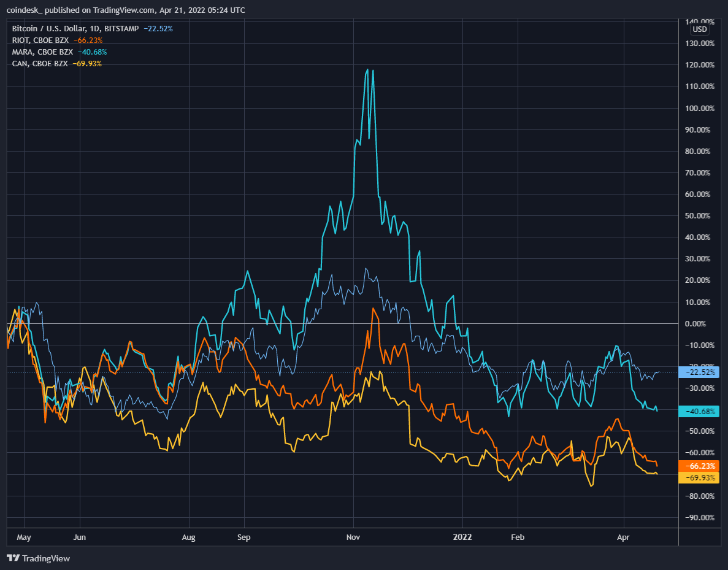Click the RIOT -66.23% legend value
728x570 pixels.
coord(88,40)
